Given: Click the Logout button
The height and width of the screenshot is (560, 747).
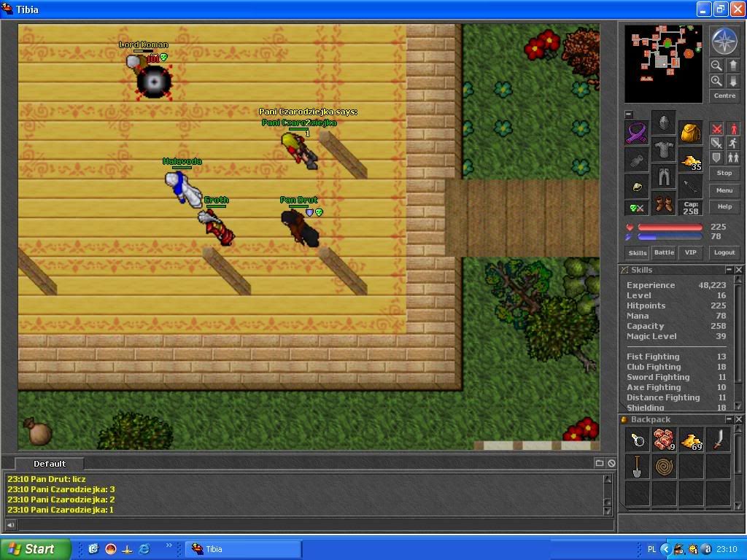Looking at the screenshot, I should pos(724,253).
